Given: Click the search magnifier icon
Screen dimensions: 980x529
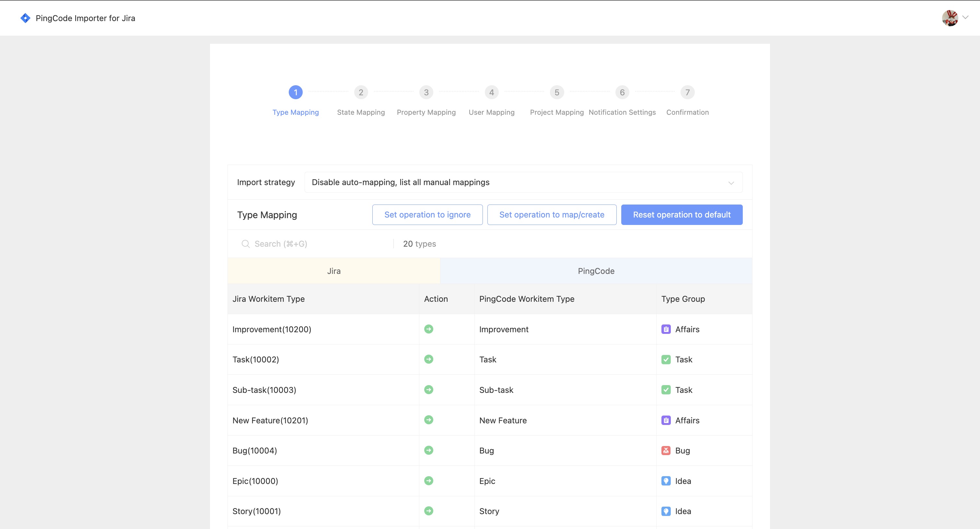Looking at the screenshot, I should [x=245, y=243].
